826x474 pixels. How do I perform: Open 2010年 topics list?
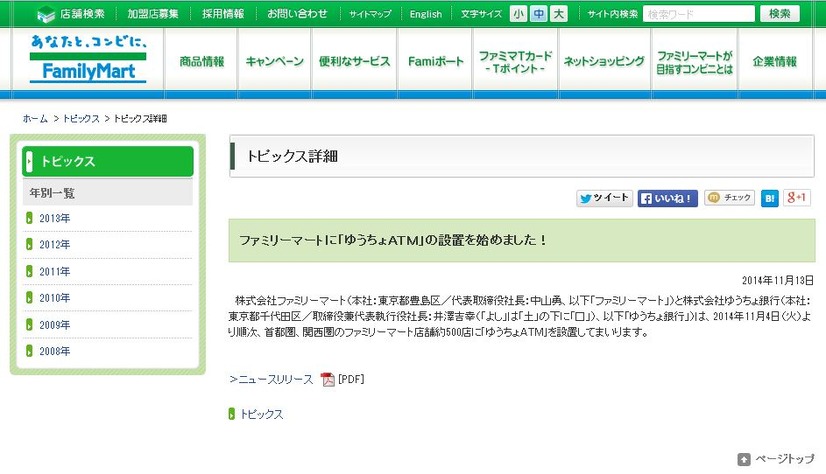[55, 298]
